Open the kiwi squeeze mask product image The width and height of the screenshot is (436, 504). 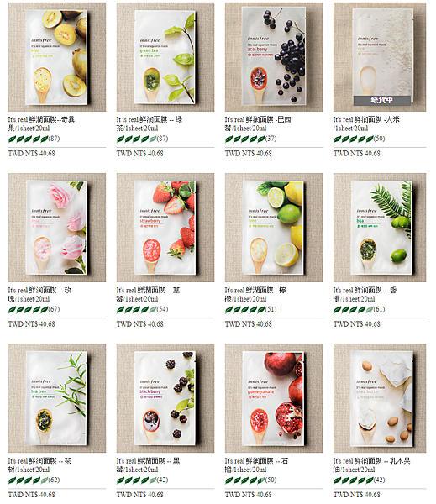coord(57,57)
